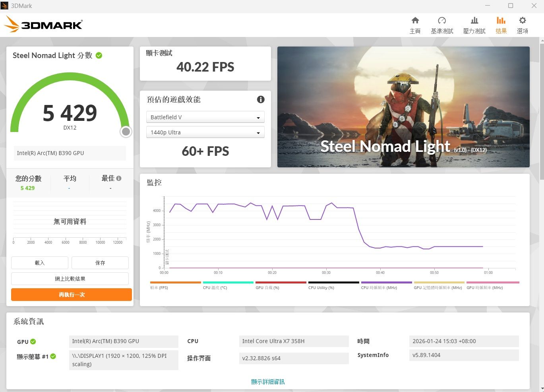Click the orange 再執行一次 run again button
Screen dimensions: 544x392
pyautogui.click(x=72, y=295)
